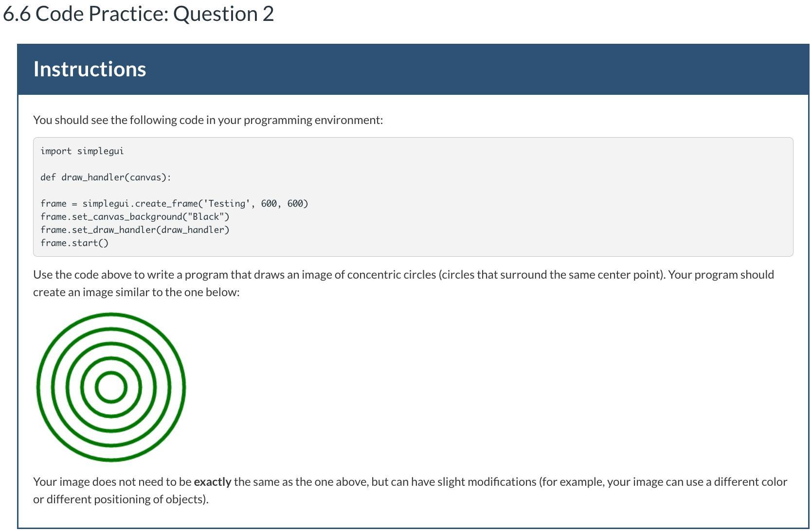Click the '6.6 Code Practice: Question 2' title
This screenshot has height=531, width=812.
tap(138, 14)
